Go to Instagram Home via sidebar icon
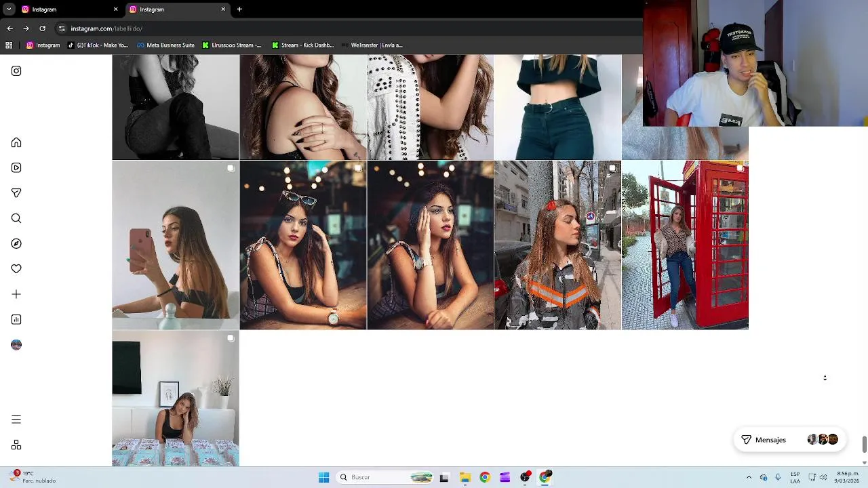868x488 pixels. coord(16,142)
